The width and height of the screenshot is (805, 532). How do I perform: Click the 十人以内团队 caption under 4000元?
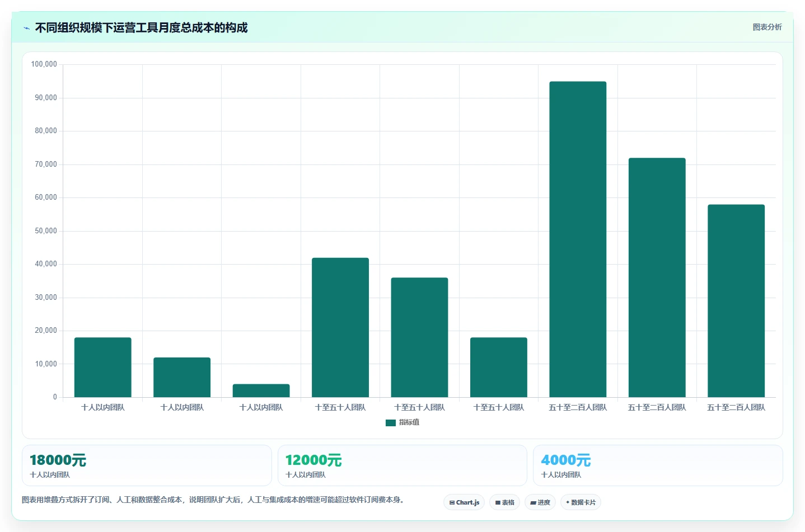(561, 475)
